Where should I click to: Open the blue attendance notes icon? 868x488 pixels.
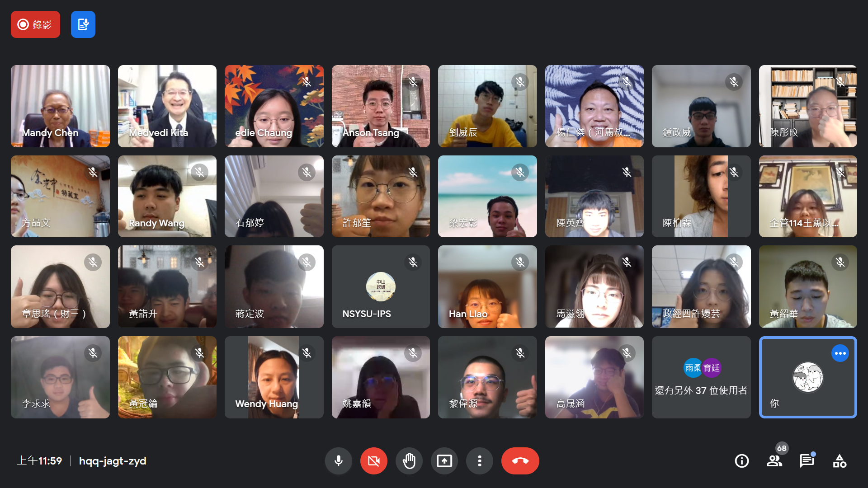point(83,24)
